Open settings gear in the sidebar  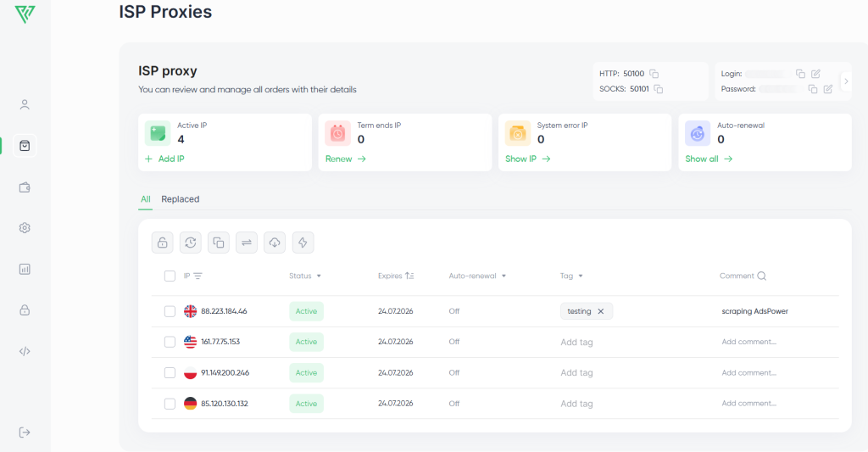click(25, 227)
